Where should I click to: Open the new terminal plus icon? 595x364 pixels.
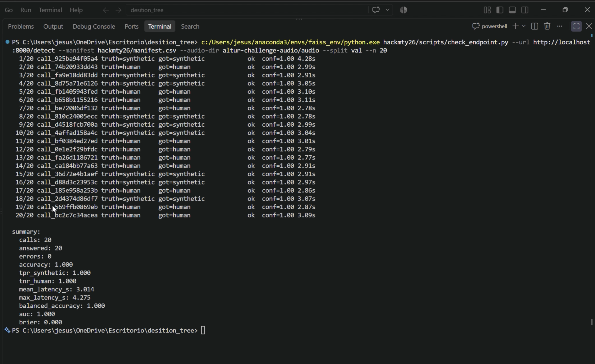coord(515,26)
